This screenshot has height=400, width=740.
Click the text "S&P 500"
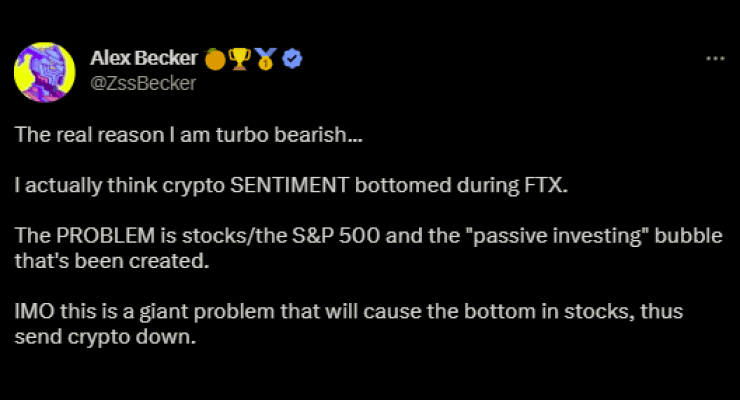336,235
